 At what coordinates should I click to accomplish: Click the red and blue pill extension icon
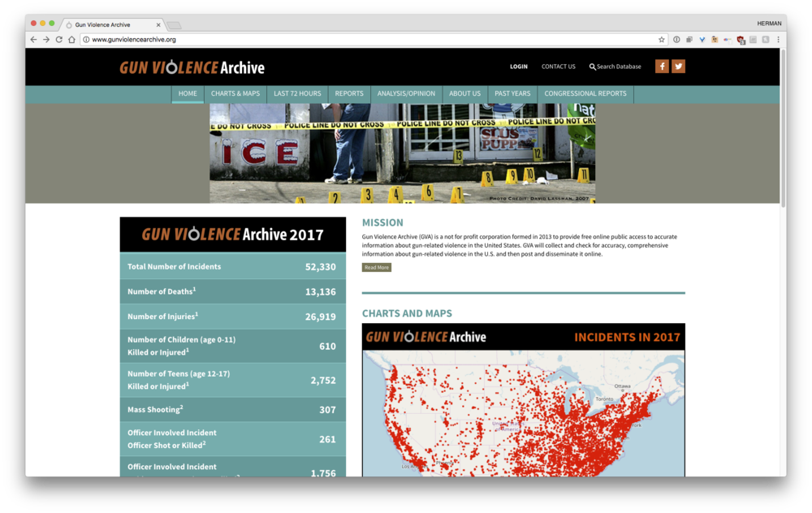click(x=728, y=39)
